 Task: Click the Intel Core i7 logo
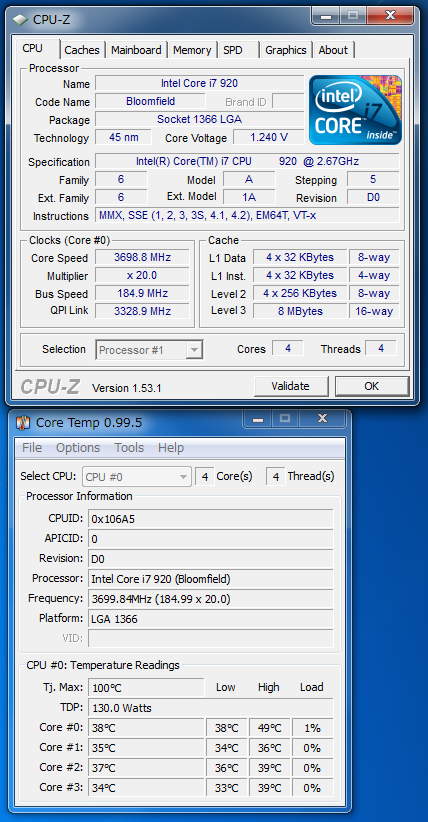(356, 110)
